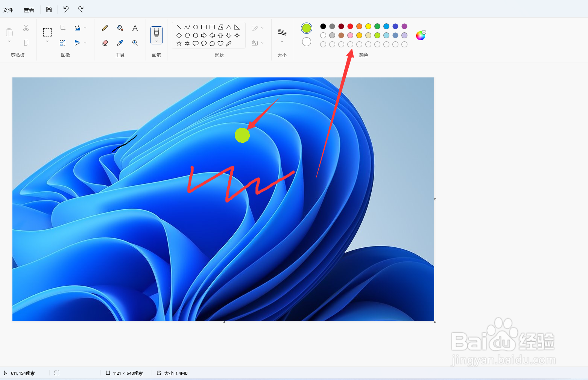Click the rotate image icon
Screen dimensions: 588x380
pyautogui.click(x=77, y=28)
